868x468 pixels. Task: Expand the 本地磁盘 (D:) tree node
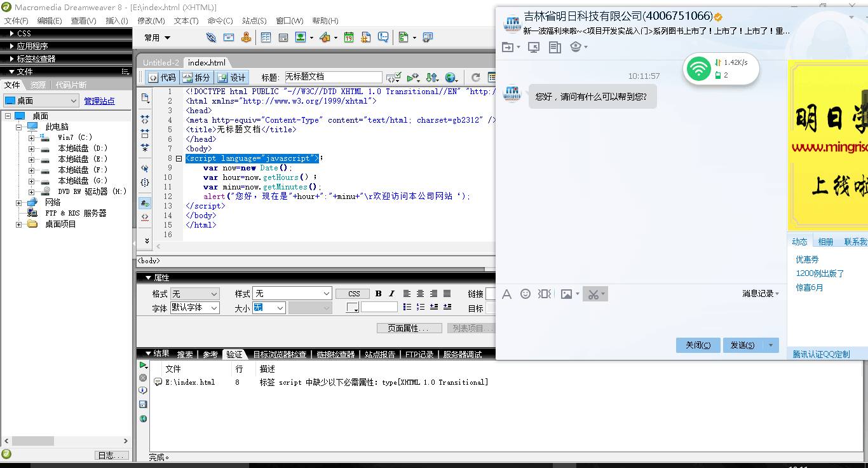coord(31,149)
